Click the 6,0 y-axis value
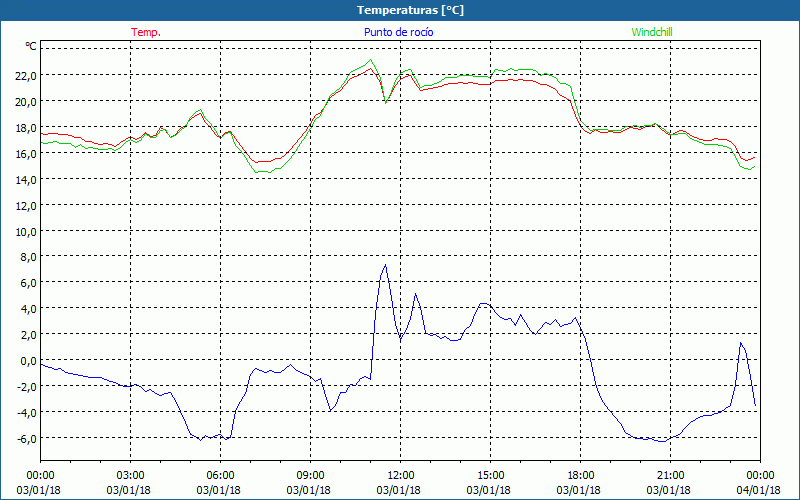 pyautogui.click(x=29, y=283)
